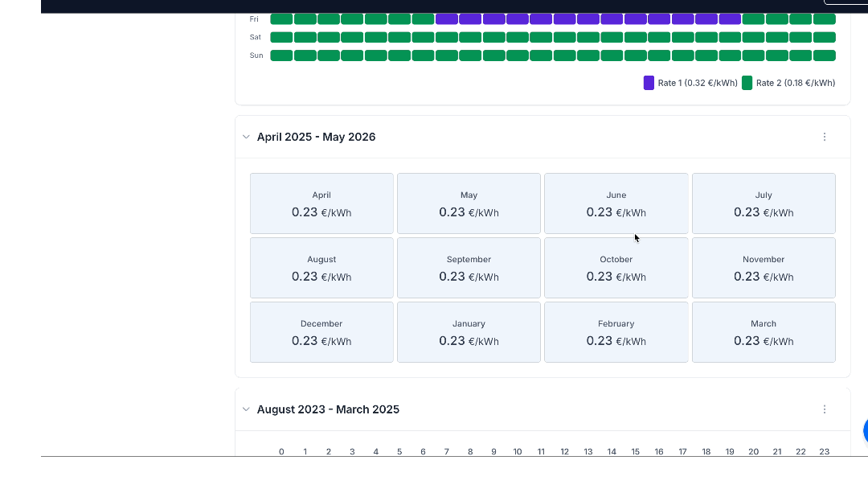Click the last cell in the Sun row
Screen dimensions: 868x489
pos(825,55)
